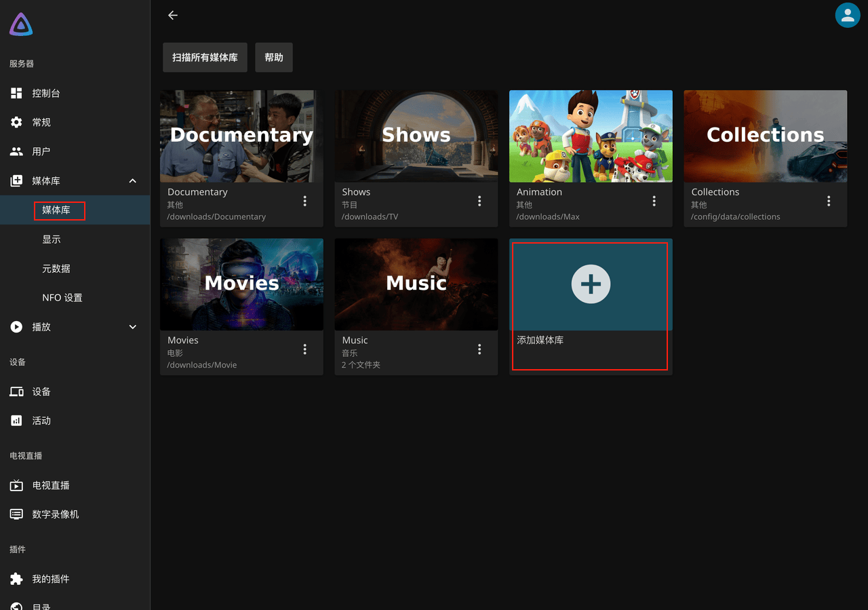Open 设备 page in sidebar
The width and height of the screenshot is (868, 610).
[75, 392]
